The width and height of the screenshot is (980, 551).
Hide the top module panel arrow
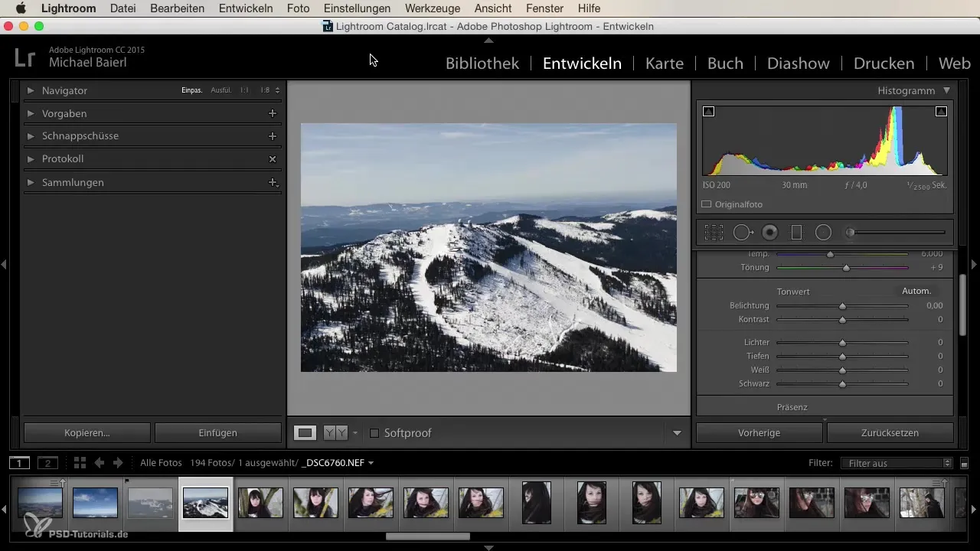489,40
